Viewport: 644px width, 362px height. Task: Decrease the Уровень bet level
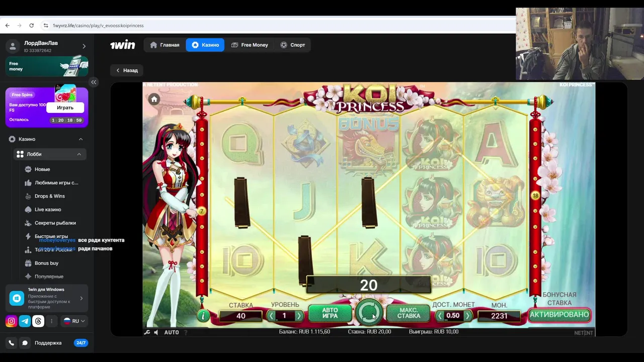(x=271, y=316)
